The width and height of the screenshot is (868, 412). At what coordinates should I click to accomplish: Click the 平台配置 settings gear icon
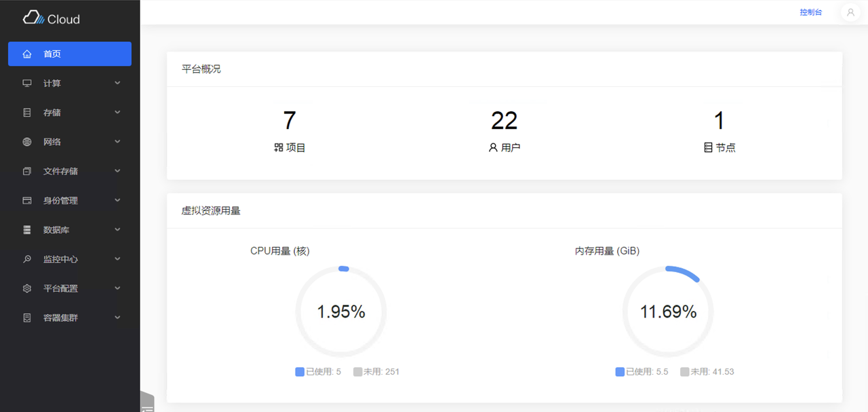coord(26,288)
